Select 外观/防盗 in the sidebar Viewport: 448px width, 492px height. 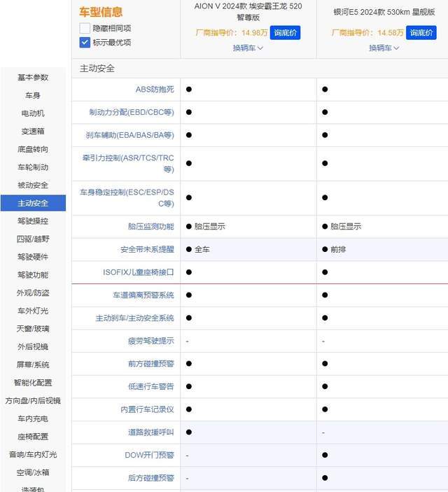click(x=33, y=293)
